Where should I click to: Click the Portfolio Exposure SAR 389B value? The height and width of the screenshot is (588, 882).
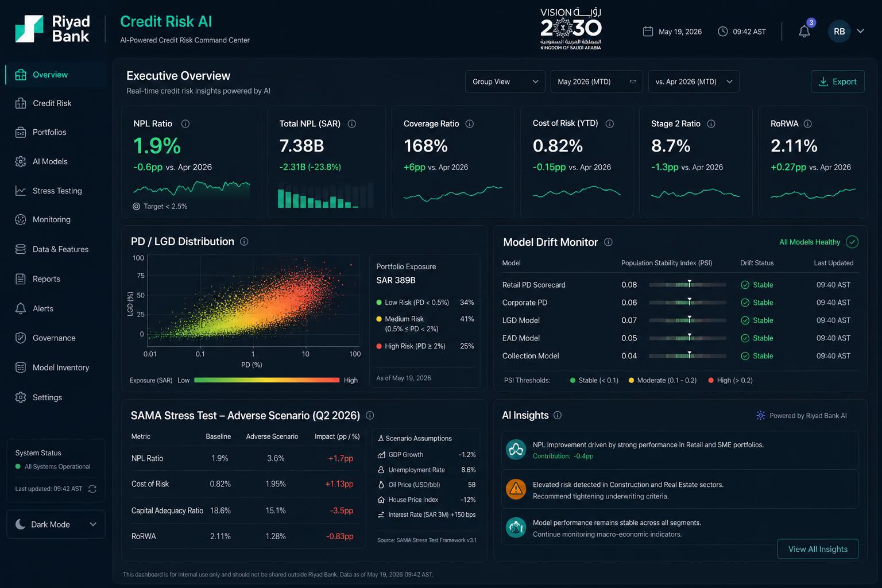(396, 280)
